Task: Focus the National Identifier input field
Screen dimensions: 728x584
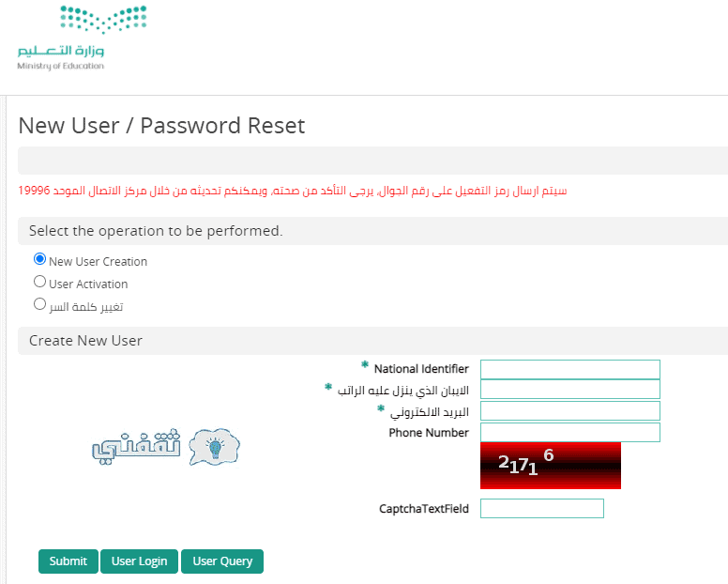Action: [570, 369]
